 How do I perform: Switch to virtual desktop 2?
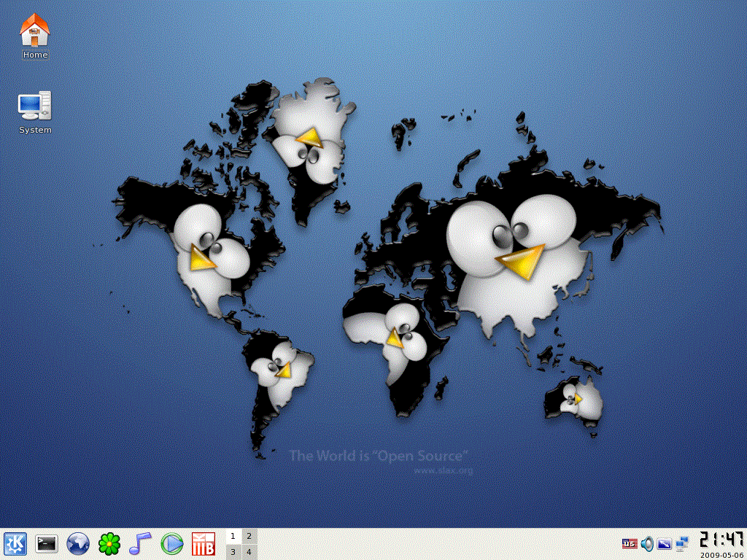pyautogui.click(x=249, y=537)
